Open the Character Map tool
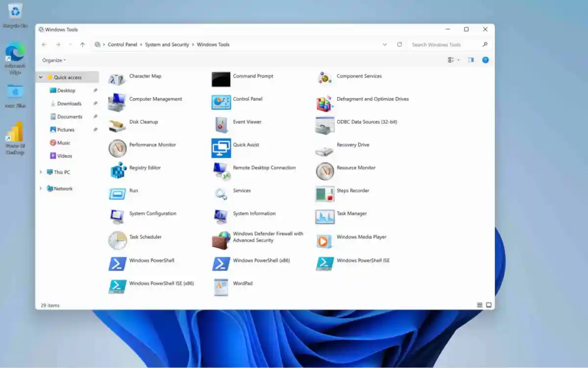 point(145,76)
